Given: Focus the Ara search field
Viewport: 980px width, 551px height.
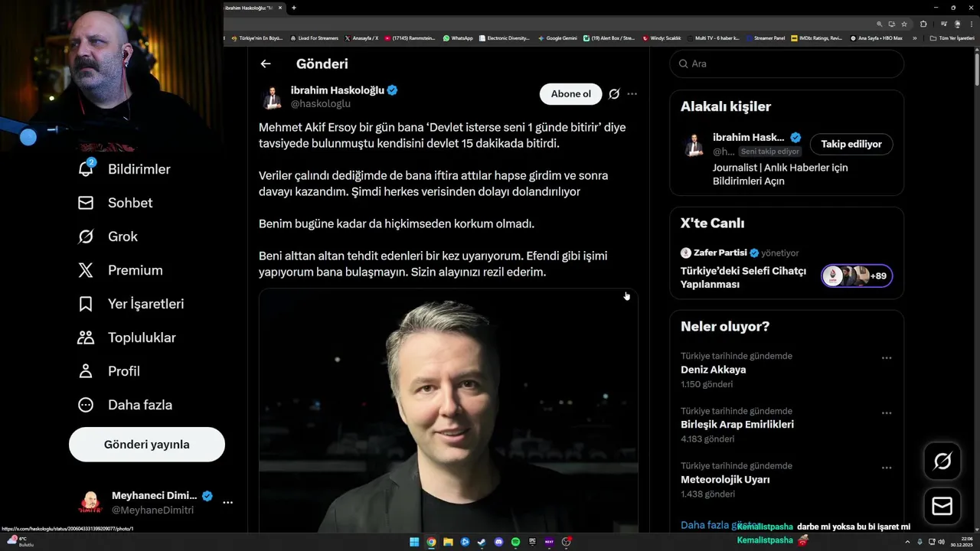Looking at the screenshot, I should click(x=787, y=64).
